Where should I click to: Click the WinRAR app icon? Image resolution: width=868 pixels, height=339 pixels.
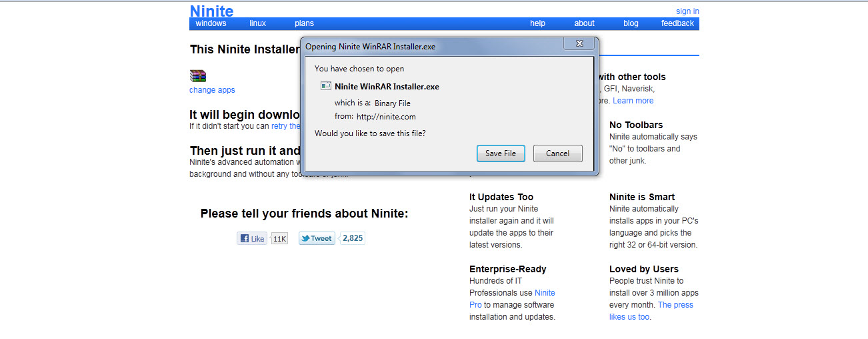point(198,76)
